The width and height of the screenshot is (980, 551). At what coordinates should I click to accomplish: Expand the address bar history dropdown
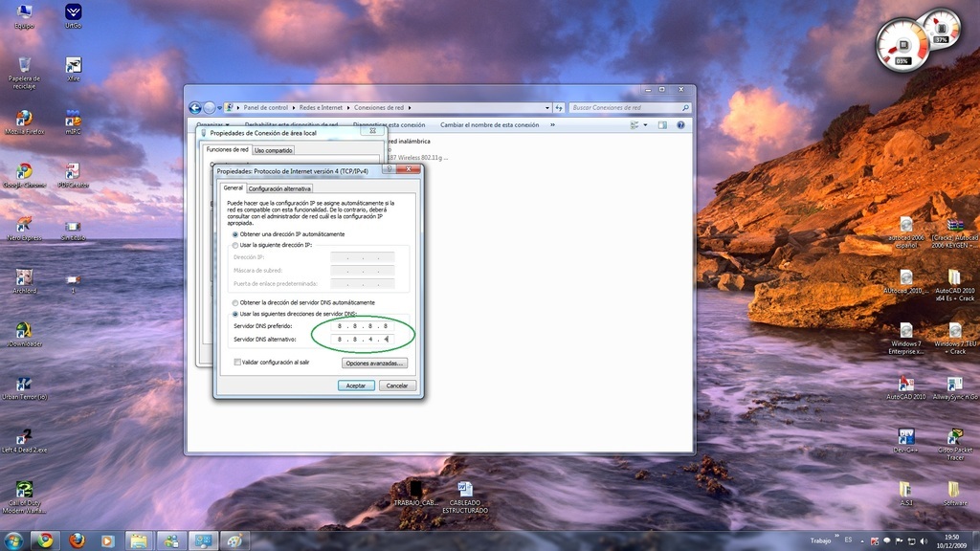pos(548,108)
